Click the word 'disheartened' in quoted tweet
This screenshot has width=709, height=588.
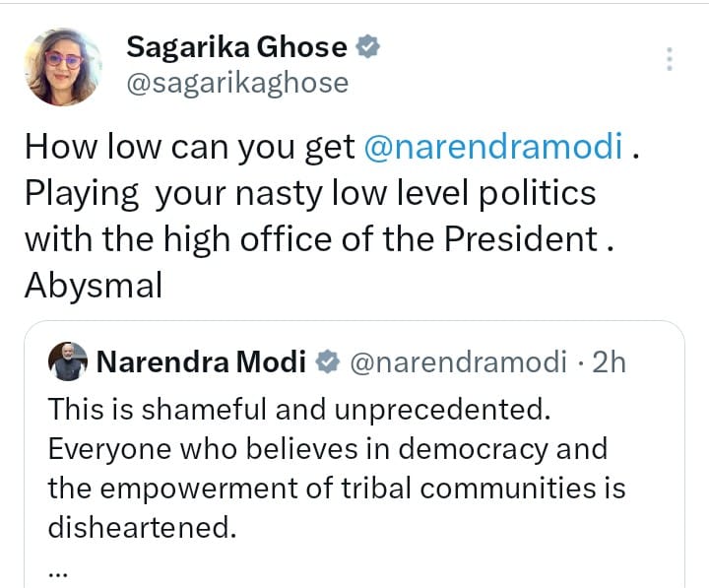point(143,528)
